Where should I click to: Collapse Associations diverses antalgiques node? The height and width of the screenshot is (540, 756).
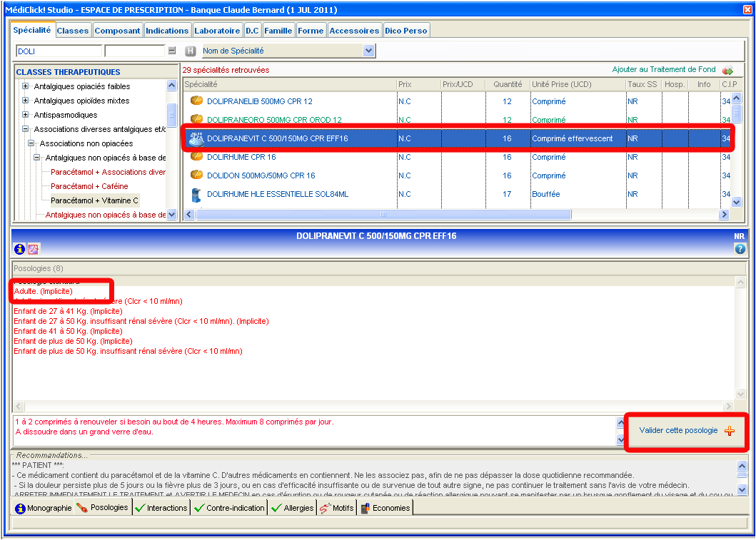[25, 129]
